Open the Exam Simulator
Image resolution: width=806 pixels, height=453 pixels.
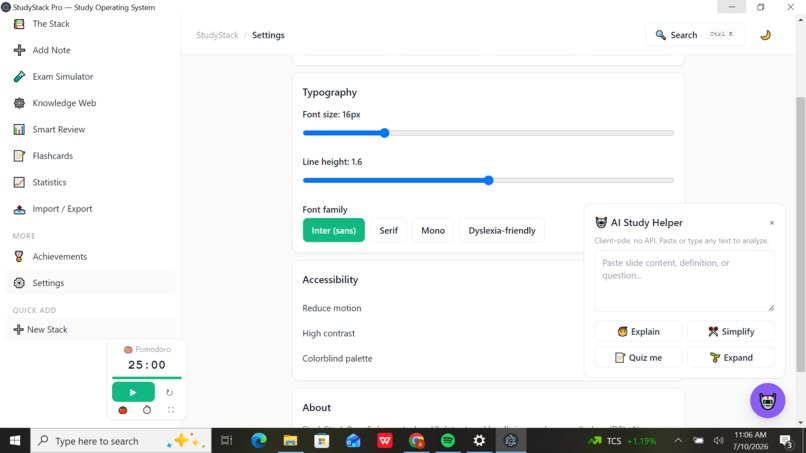click(x=90, y=77)
